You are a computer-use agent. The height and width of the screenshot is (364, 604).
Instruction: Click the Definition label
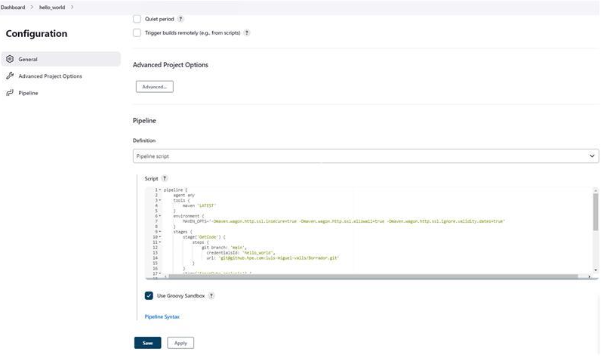[x=144, y=140]
